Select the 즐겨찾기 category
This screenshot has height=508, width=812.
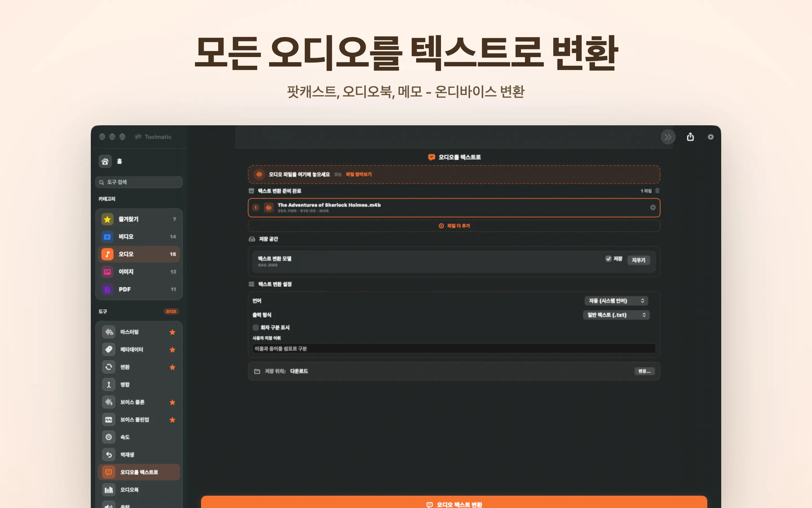coord(139,219)
